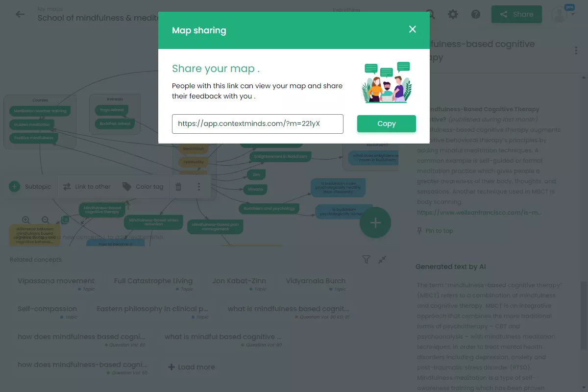This screenshot has width=588, height=392.
Task: Delete node with the trash icon
Action: coord(178,187)
